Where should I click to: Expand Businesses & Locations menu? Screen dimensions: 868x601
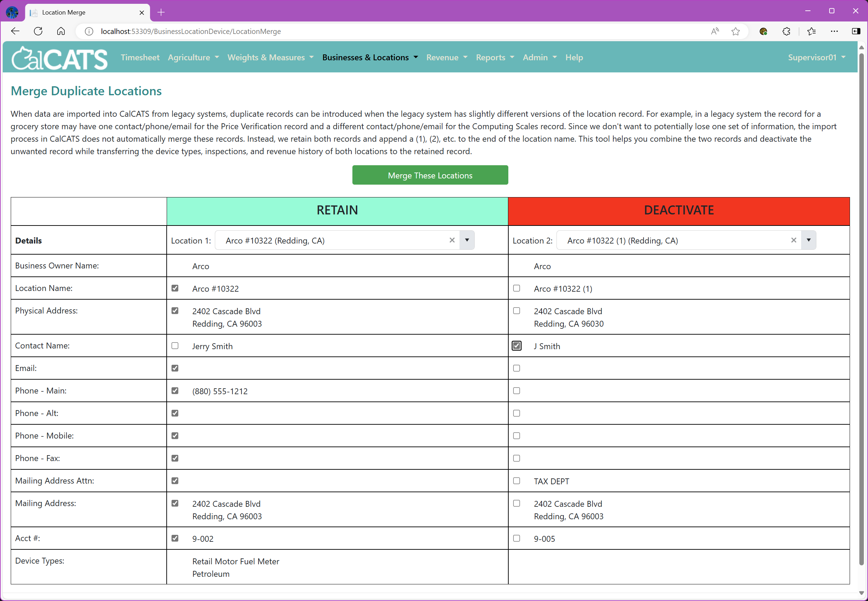point(370,58)
